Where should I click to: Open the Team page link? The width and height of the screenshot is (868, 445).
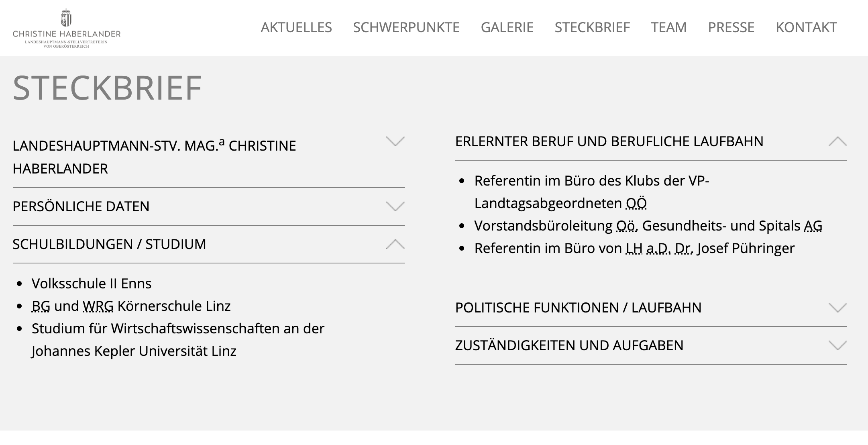click(669, 27)
